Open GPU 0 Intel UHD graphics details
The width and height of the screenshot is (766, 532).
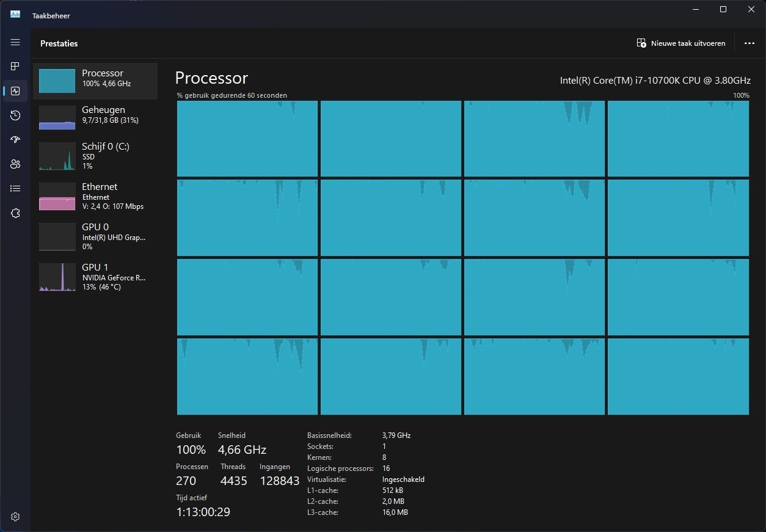click(x=95, y=236)
